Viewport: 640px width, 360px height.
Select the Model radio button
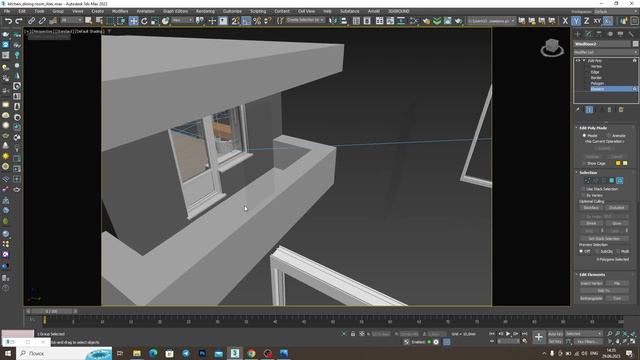click(584, 136)
